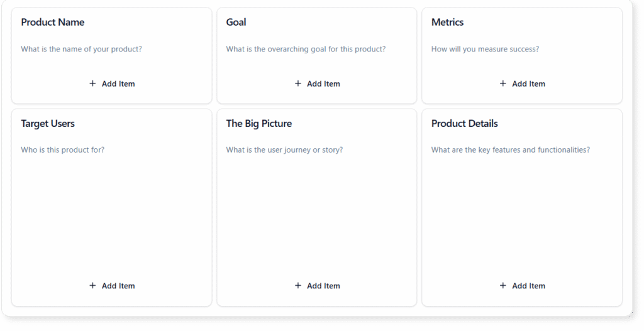Click the "overarching goal for this product" prompt
Viewport: 644px width, 331px height.
tap(306, 49)
